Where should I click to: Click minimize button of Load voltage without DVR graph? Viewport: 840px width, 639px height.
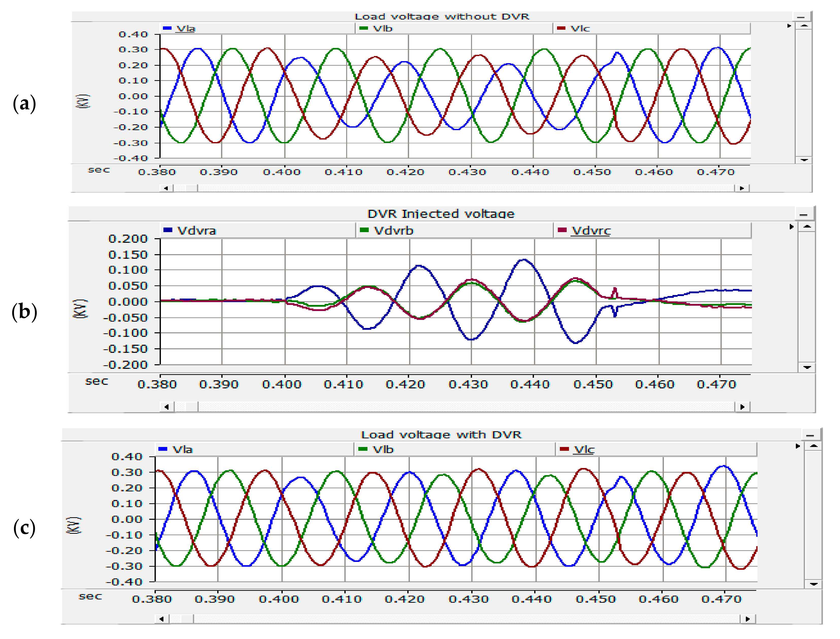tap(800, 17)
